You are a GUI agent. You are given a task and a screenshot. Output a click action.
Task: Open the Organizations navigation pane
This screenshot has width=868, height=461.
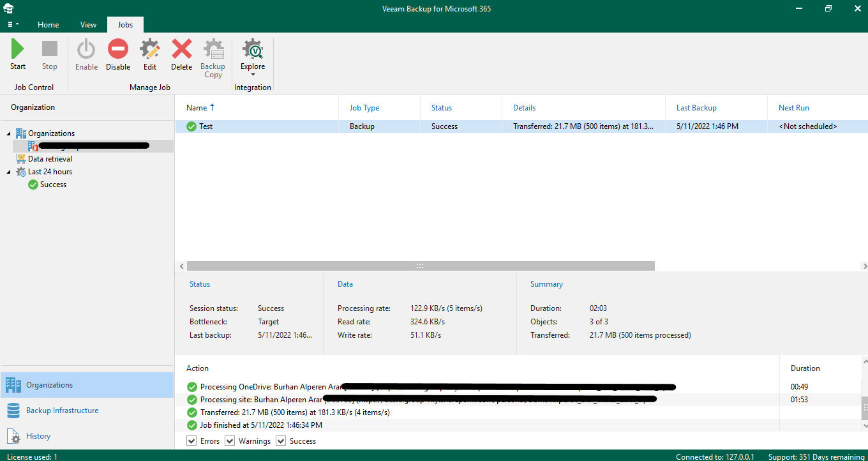[87, 385]
